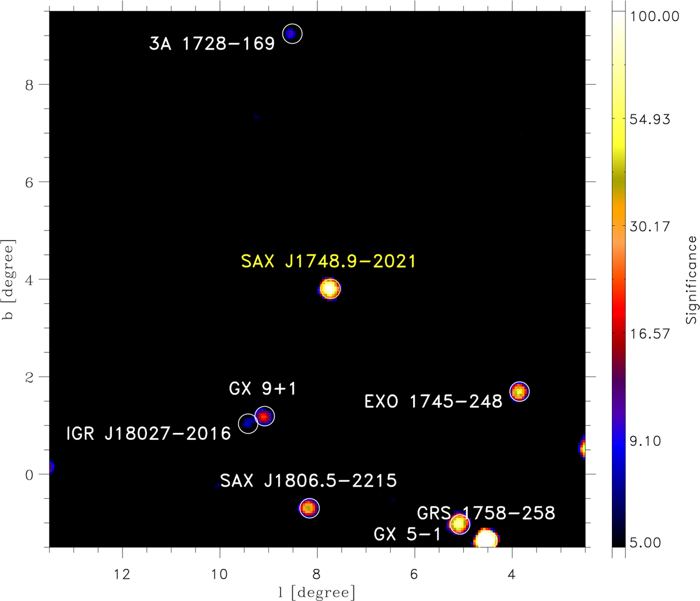The image size is (700, 601).
Task: Select the circled 3A 1728-169 source
Action: (x=292, y=34)
